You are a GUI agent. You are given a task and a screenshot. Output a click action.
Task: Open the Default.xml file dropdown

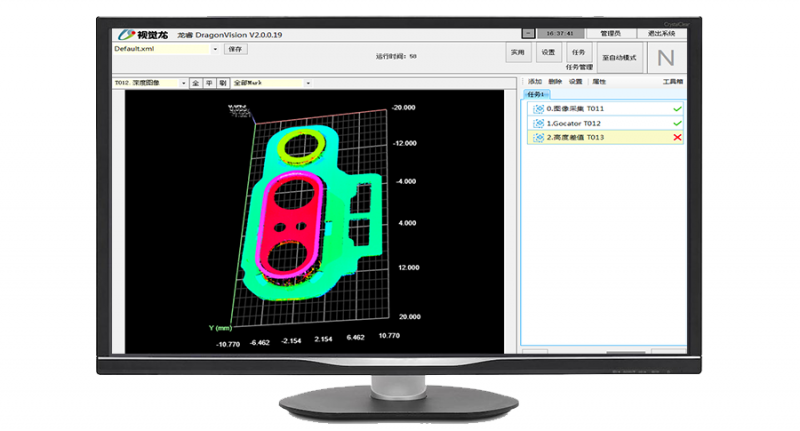215,48
